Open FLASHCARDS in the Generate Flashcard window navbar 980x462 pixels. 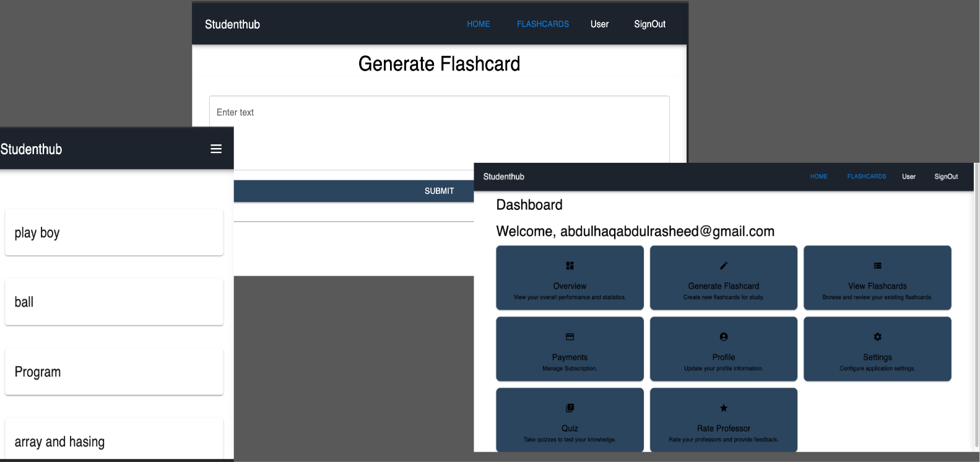543,24
